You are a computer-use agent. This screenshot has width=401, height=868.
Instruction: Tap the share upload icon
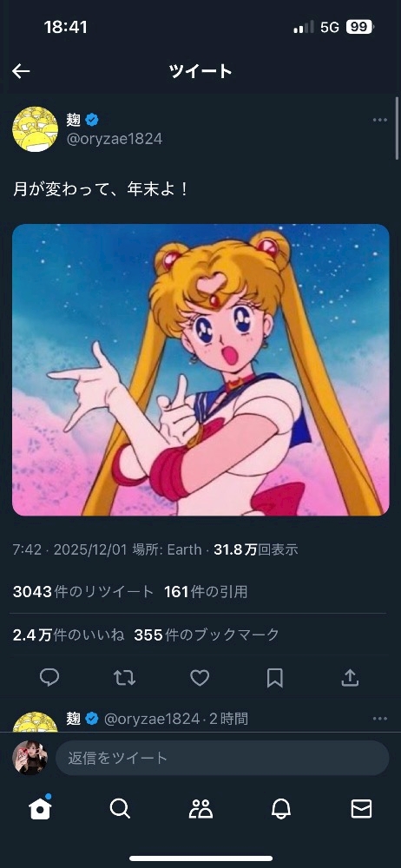350,678
